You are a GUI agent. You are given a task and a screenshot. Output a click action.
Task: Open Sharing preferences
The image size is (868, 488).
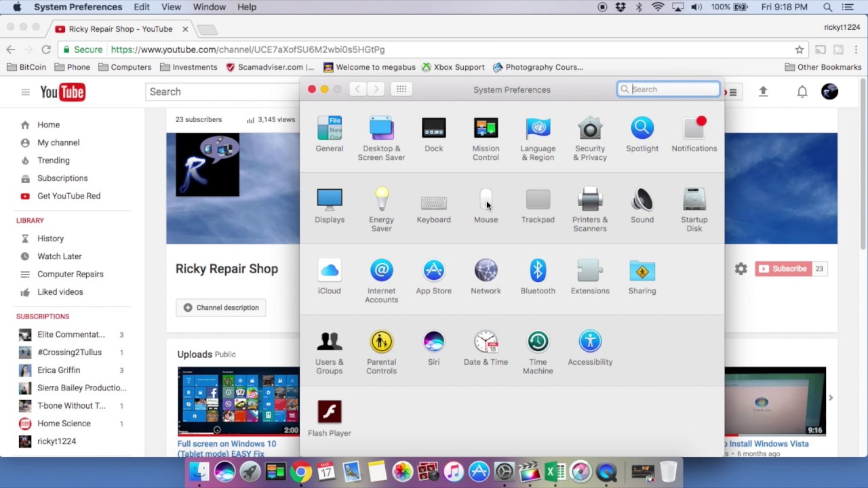[642, 277]
